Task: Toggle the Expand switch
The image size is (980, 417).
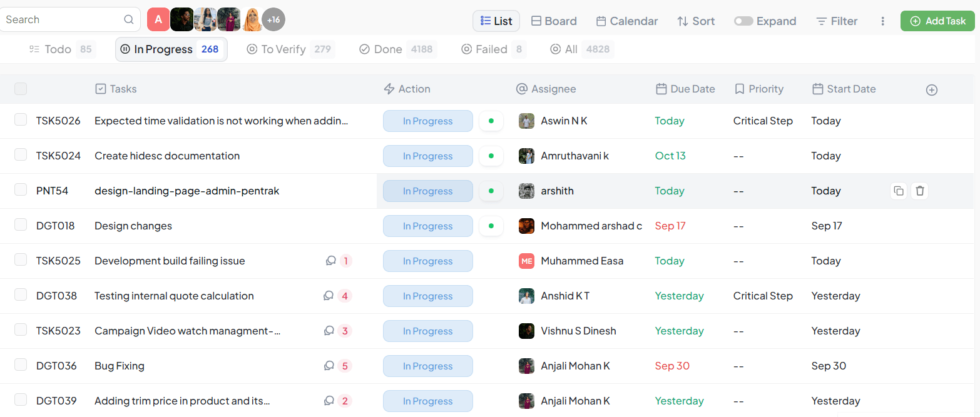Action: click(743, 21)
